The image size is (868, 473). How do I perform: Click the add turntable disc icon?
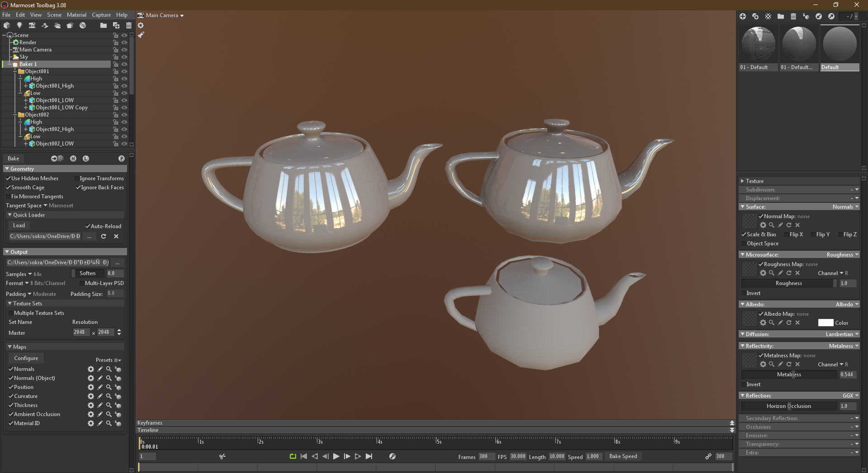[x=83, y=25]
